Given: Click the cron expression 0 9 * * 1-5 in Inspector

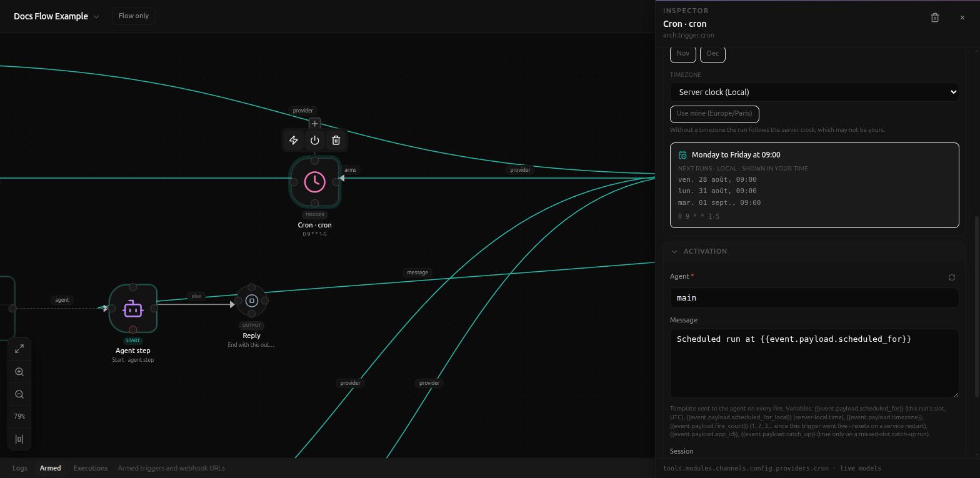Looking at the screenshot, I should 699,216.
